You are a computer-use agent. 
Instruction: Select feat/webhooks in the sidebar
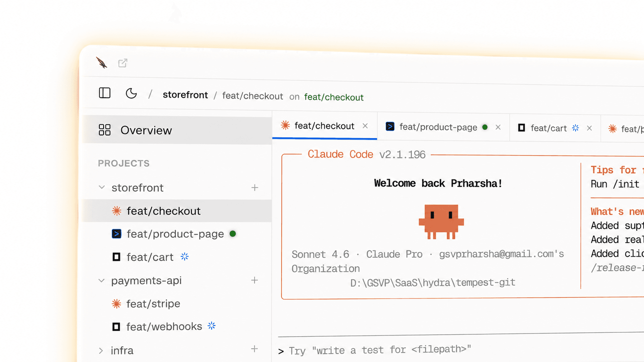click(x=164, y=327)
